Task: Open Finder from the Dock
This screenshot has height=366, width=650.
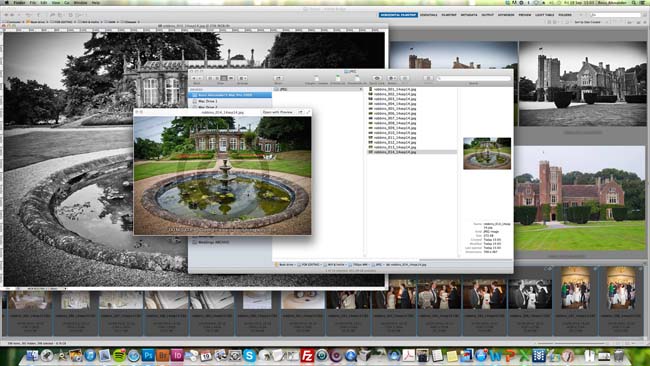Action: click(32, 355)
